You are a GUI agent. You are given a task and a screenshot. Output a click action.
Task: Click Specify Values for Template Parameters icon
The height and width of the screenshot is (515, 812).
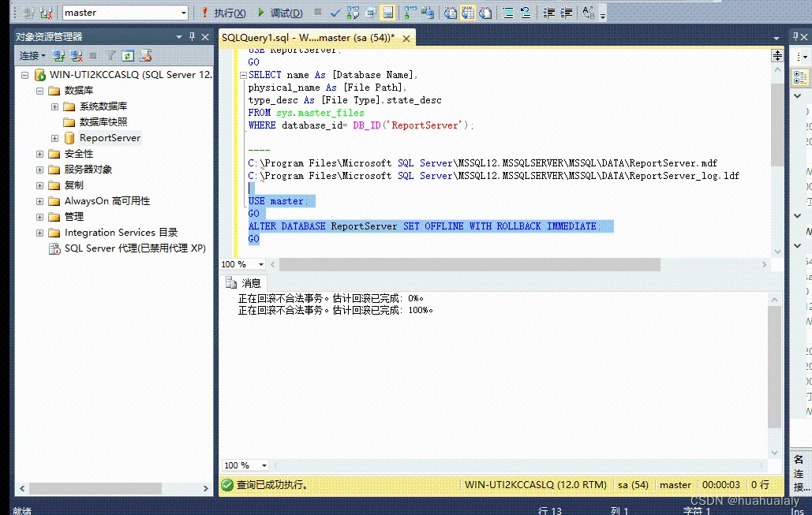(589, 13)
